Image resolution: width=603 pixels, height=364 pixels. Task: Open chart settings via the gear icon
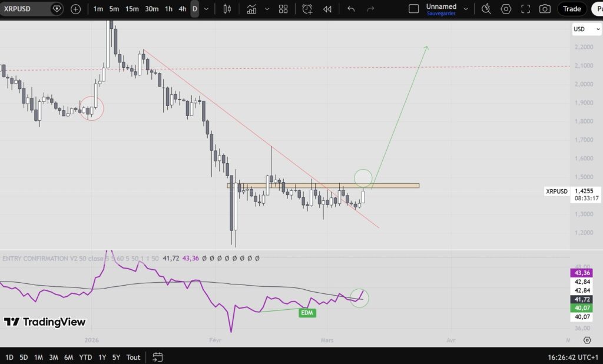pyautogui.click(x=505, y=9)
